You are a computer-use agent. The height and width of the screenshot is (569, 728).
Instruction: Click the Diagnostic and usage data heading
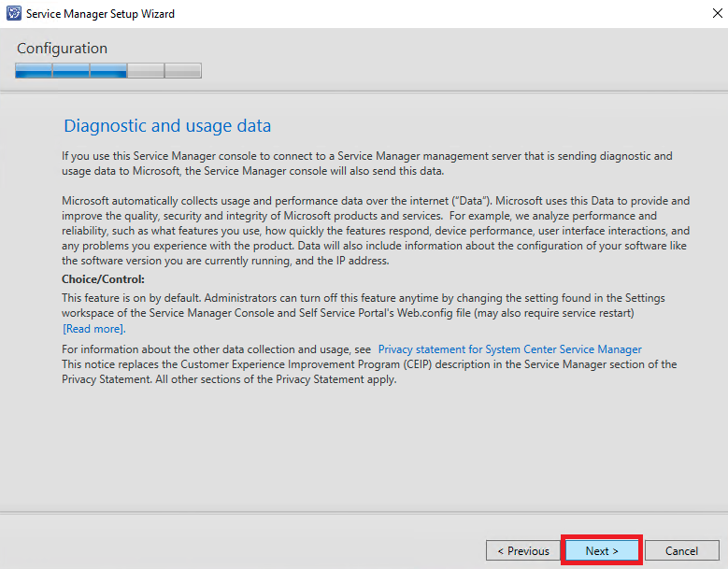pyautogui.click(x=167, y=126)
